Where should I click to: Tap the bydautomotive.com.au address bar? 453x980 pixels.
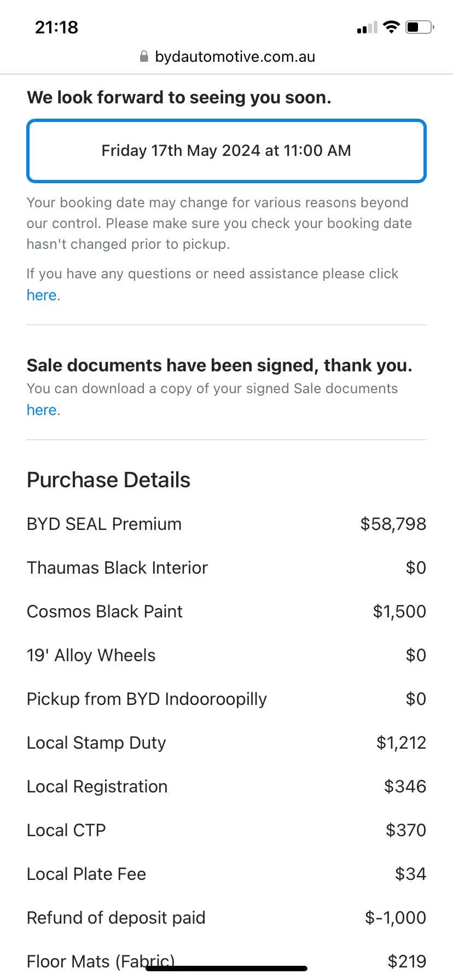tap(235, 57)
